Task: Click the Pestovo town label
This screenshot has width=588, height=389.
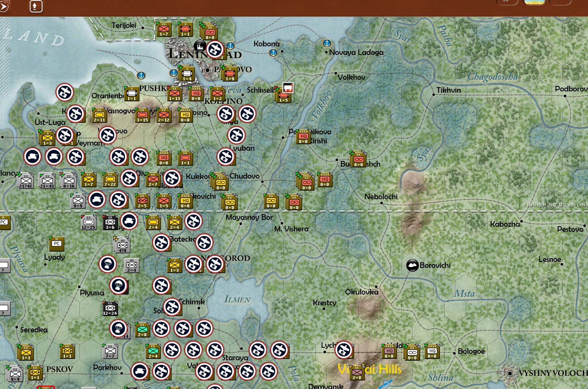Action: 570,229
